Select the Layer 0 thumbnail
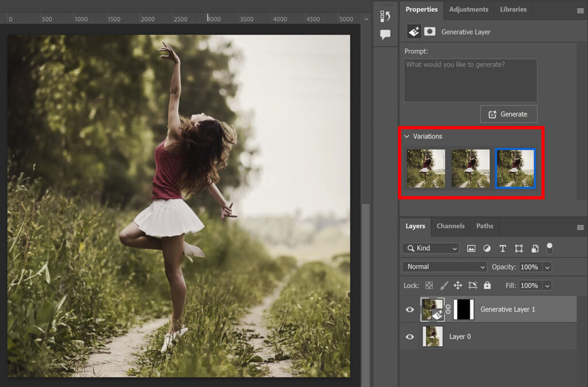Viewport: 588px width, 387px height. tap(432, 336)
